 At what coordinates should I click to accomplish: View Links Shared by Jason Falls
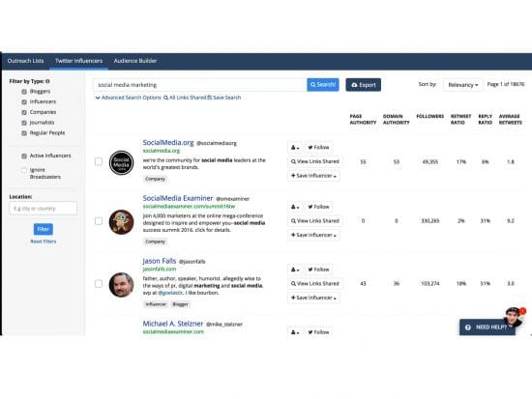pyautogui.click(x=315, y=284)
